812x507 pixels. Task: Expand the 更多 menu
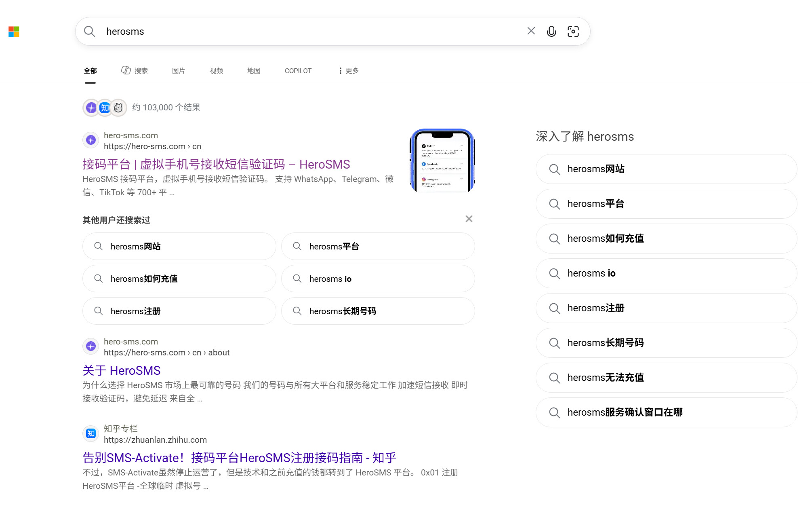[349, 71]
